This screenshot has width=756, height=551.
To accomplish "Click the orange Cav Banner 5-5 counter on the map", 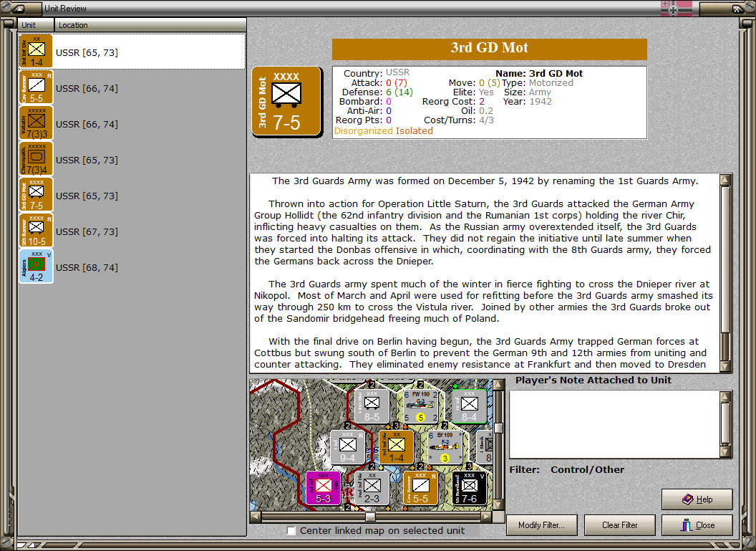I will tap(420, 488).
